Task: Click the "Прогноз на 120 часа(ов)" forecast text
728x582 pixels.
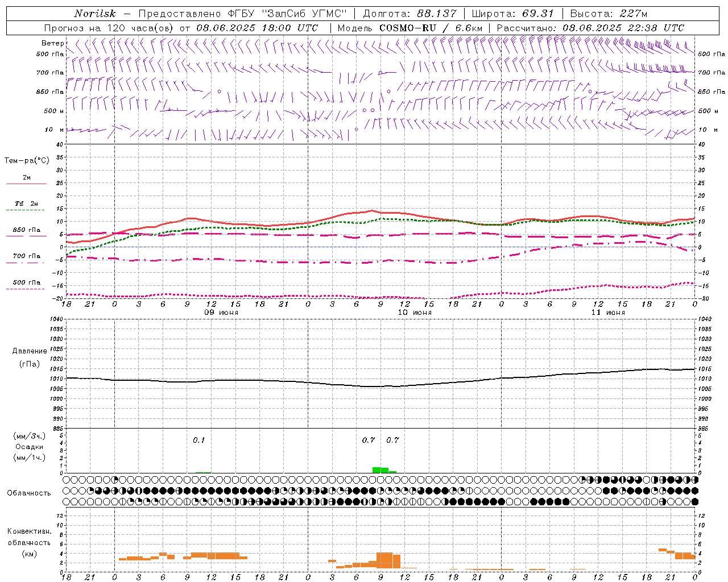Action: [x=110, y=28]
